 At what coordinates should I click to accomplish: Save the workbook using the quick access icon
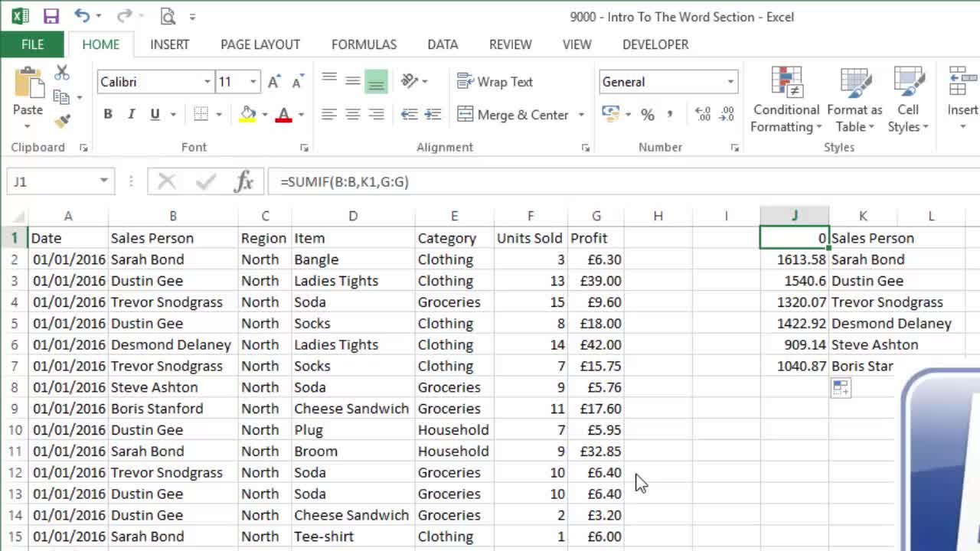[51, 16]
